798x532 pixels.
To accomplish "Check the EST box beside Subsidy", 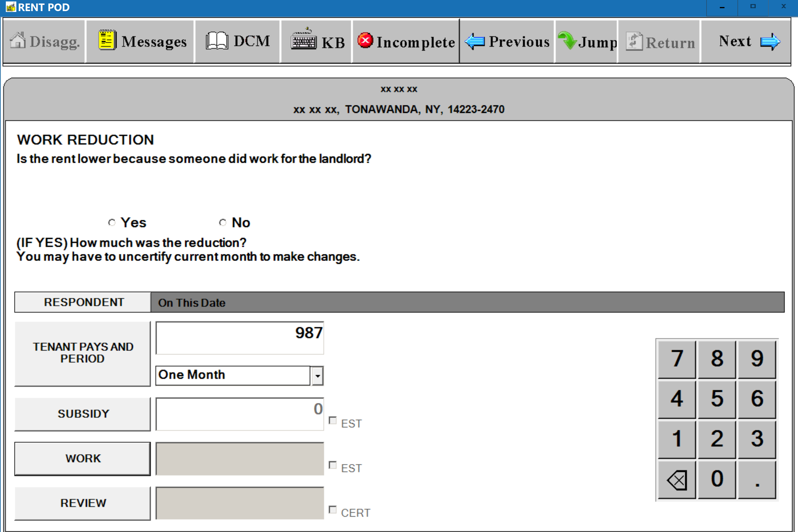I will pos(332,420).
